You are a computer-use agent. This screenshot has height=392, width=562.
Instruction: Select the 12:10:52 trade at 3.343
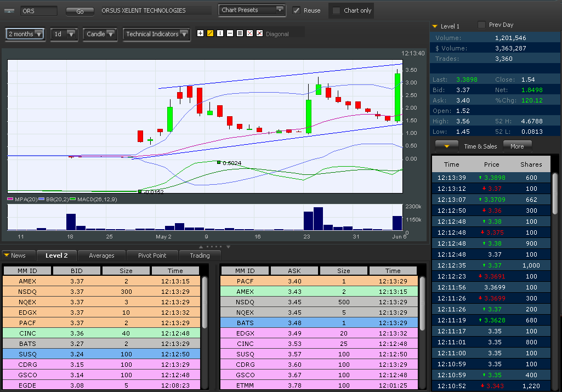click(491, 386)
